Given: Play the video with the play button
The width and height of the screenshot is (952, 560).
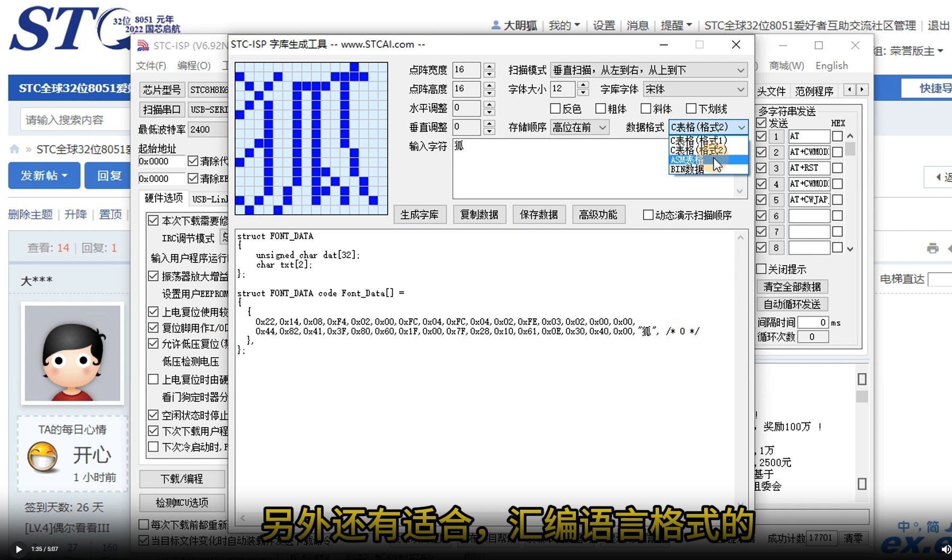Looking at the screenshot, I should tap(19, 549).
